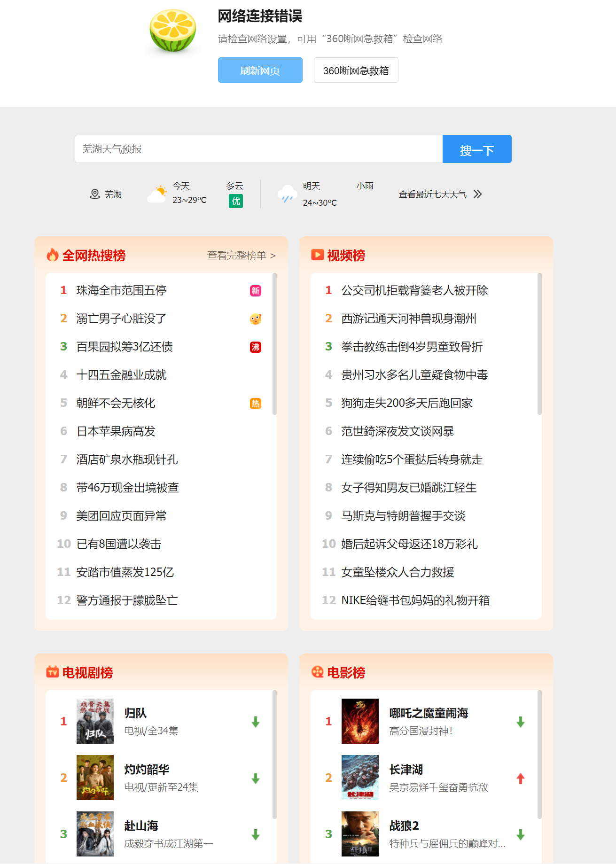Viewport: 616px width, 864px height.
Task: Click the double chevron after 查看最近七天天气
Action: click(x=478, y=194)
